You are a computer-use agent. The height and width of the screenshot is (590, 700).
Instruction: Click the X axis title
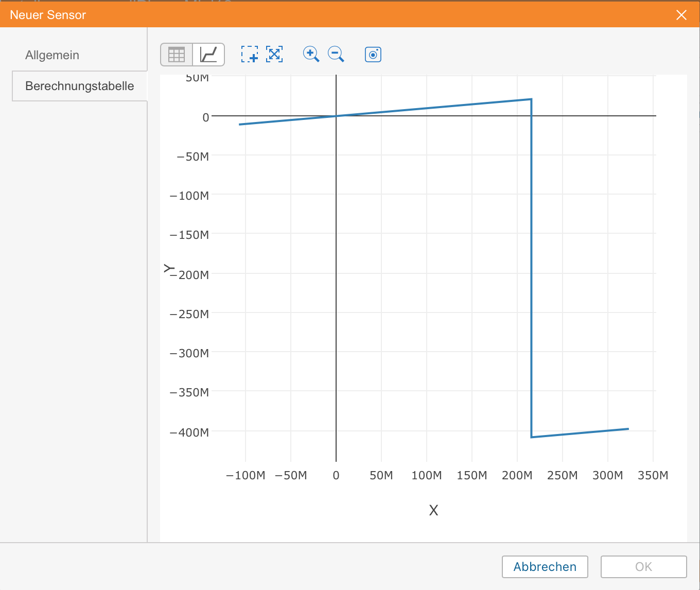coord(433,510)
